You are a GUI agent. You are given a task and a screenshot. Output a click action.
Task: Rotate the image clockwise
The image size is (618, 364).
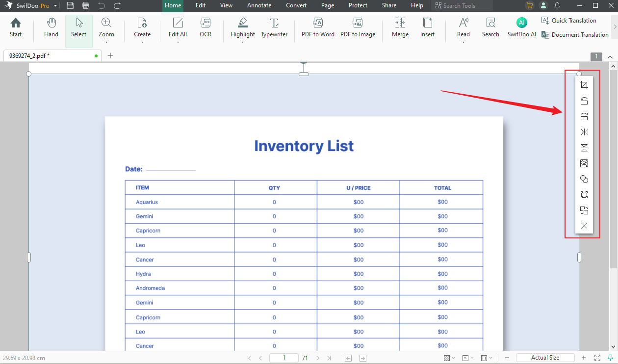584,116
